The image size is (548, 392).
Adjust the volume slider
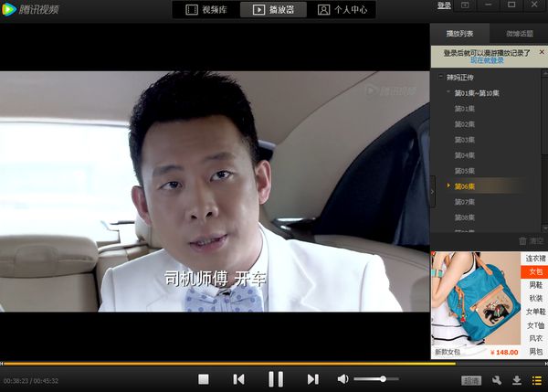[376, 378]
